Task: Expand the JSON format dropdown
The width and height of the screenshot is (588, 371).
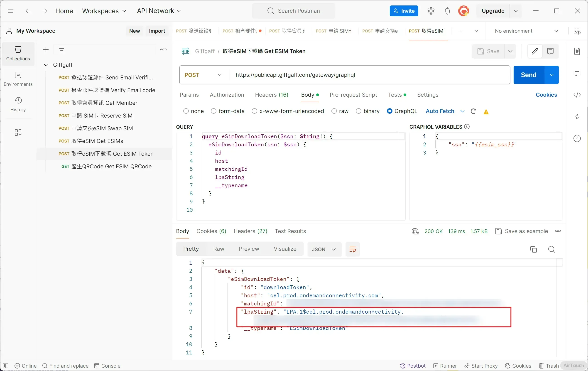Action: [x=324, y=249]
